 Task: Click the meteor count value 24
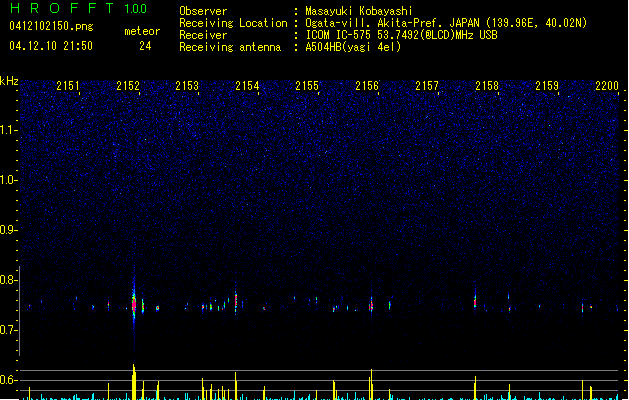point(145,46)
